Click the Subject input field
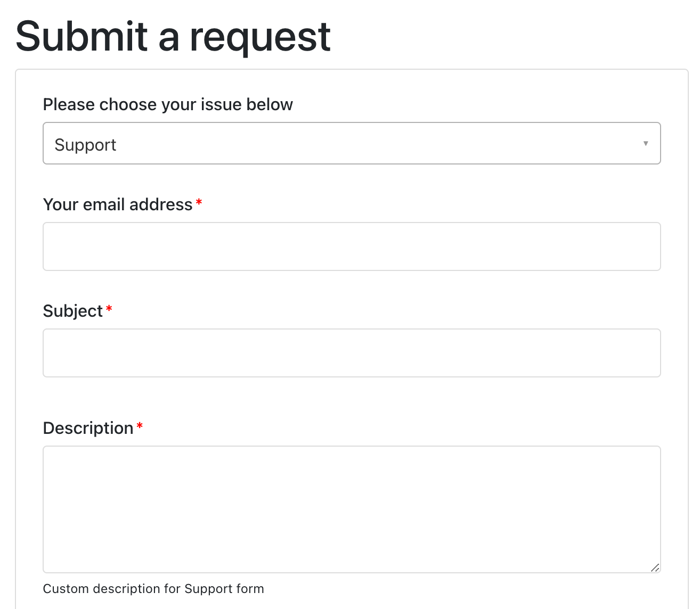Image resolution: width=700 pixels, height=609 pixels. 352,352
